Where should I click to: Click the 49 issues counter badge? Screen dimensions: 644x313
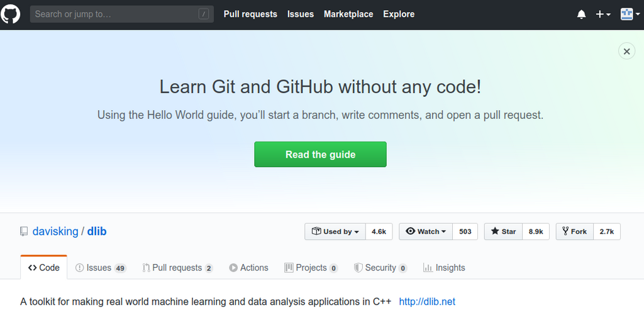[120, 268]
